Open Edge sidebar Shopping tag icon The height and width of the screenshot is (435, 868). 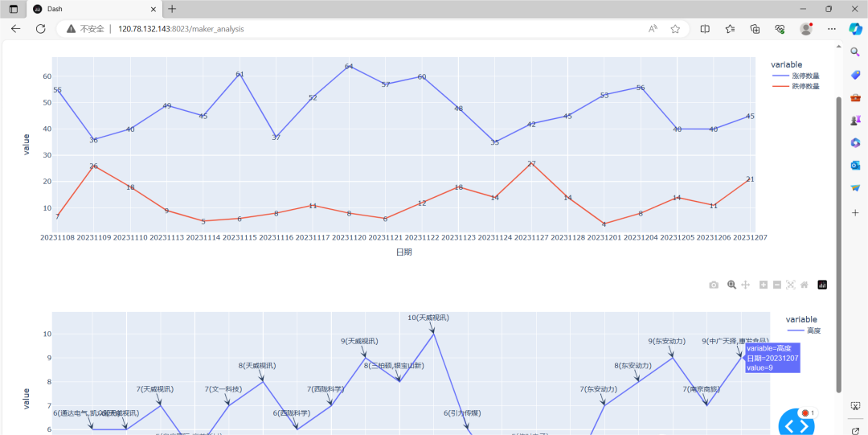[855, 74]
